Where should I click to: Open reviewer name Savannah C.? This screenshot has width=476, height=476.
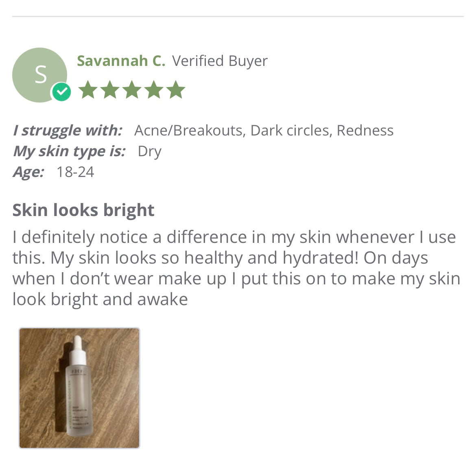[121, 61]
